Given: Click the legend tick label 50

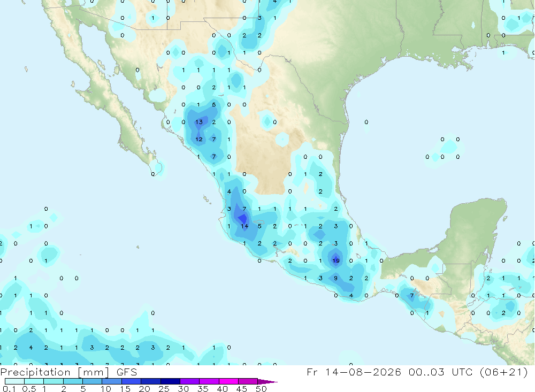Looking at the screenshot, I should (261, 389).
